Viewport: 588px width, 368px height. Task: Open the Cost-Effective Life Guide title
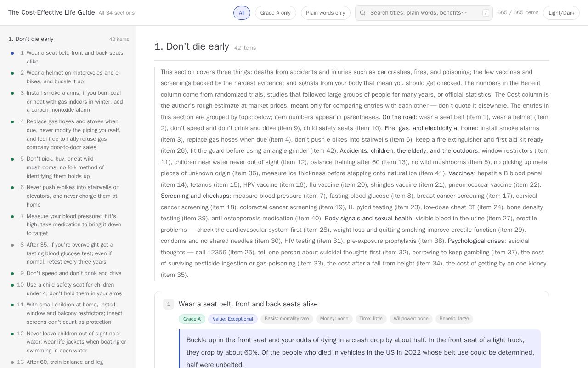tap(51, 12)
